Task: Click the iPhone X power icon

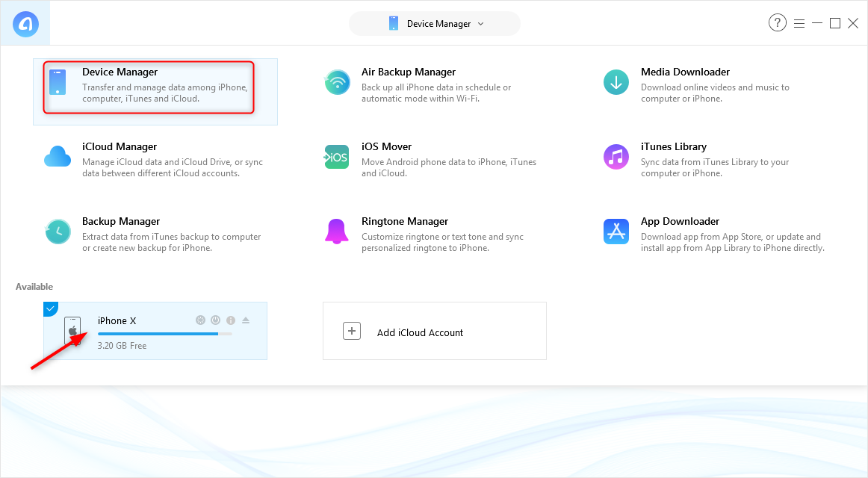Action: [215, 320]
